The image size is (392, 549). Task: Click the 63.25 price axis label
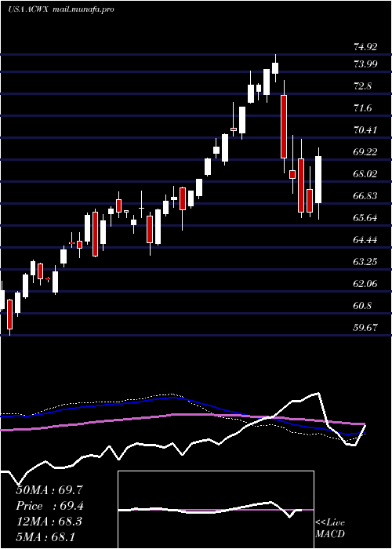365,262
